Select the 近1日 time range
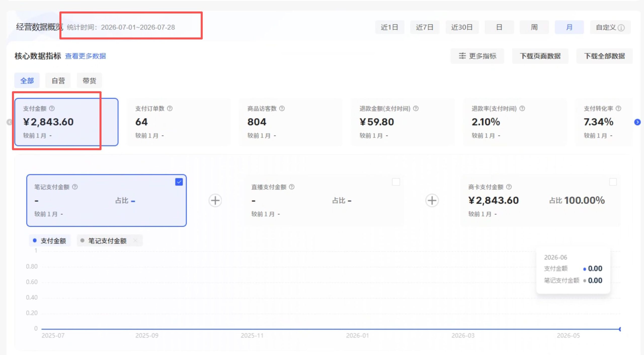Image resolution: width=644 pixels, height=355 pixels. tap(389, 27)
